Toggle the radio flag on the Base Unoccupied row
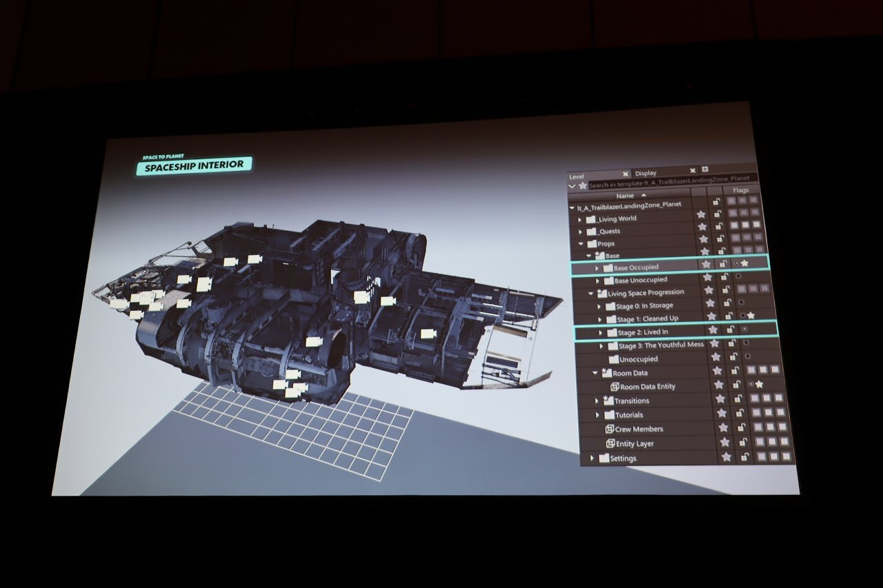This screenshot has width=883, height=588. [x=737, y=276]
